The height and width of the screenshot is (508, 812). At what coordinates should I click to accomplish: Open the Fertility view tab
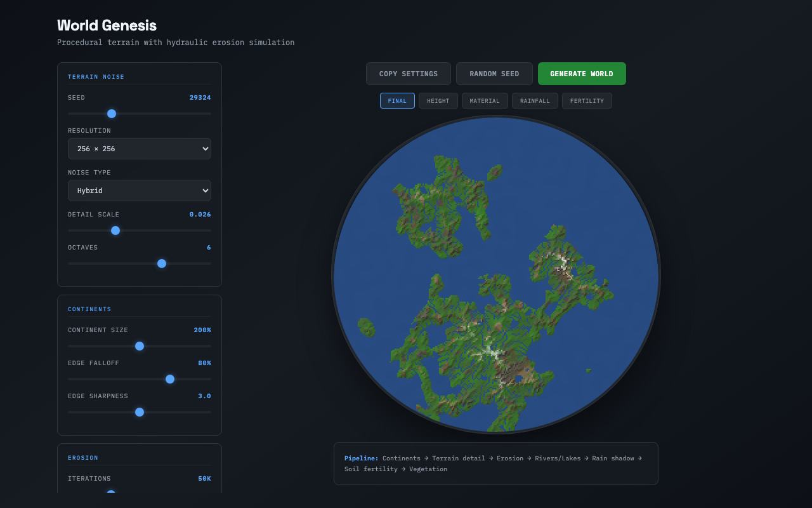586,101
